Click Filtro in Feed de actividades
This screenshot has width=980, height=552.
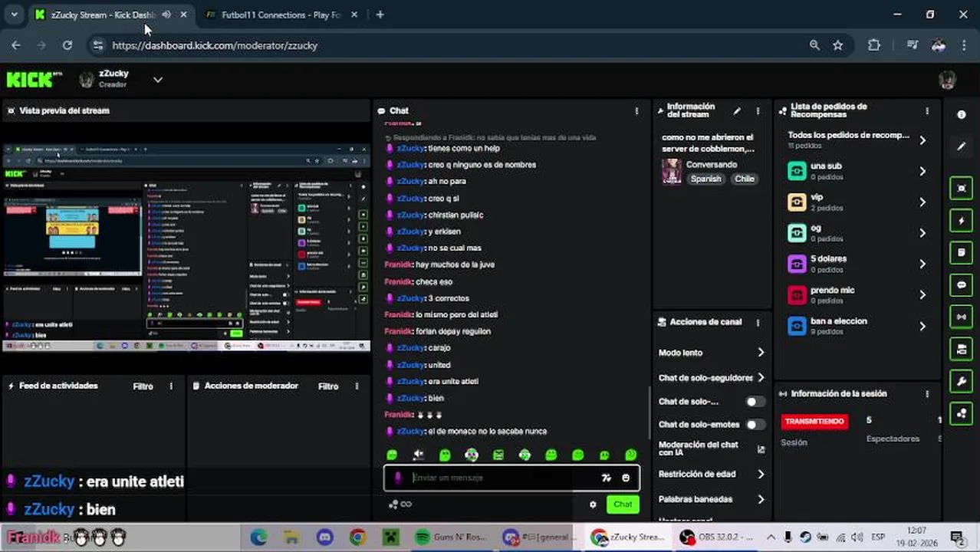(x=143, y=386)
